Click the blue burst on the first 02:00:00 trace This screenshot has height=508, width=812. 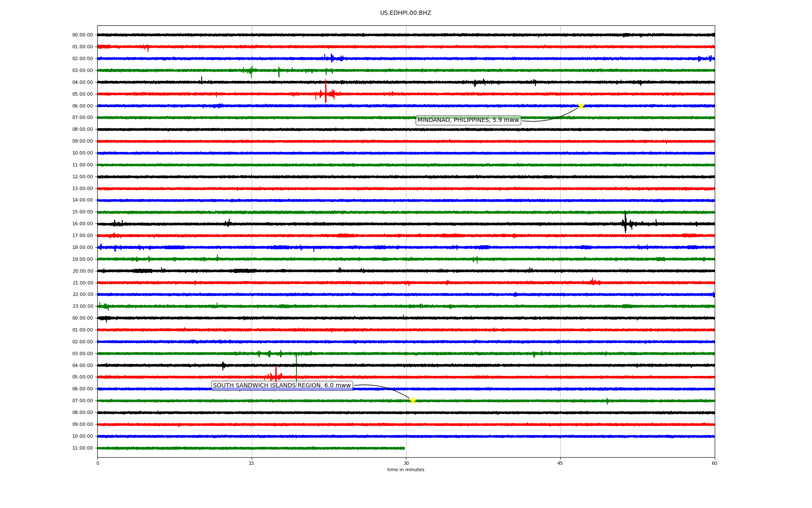[x=332, y=58]
